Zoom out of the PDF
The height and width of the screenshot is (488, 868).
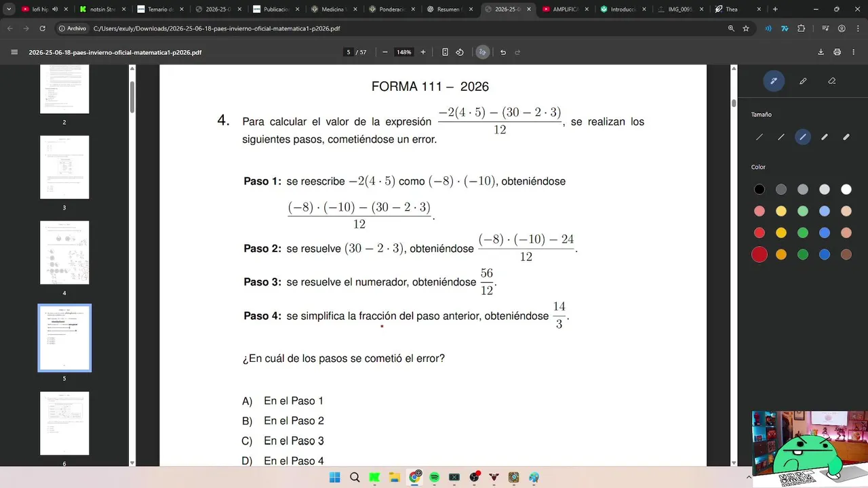[385, 52]
